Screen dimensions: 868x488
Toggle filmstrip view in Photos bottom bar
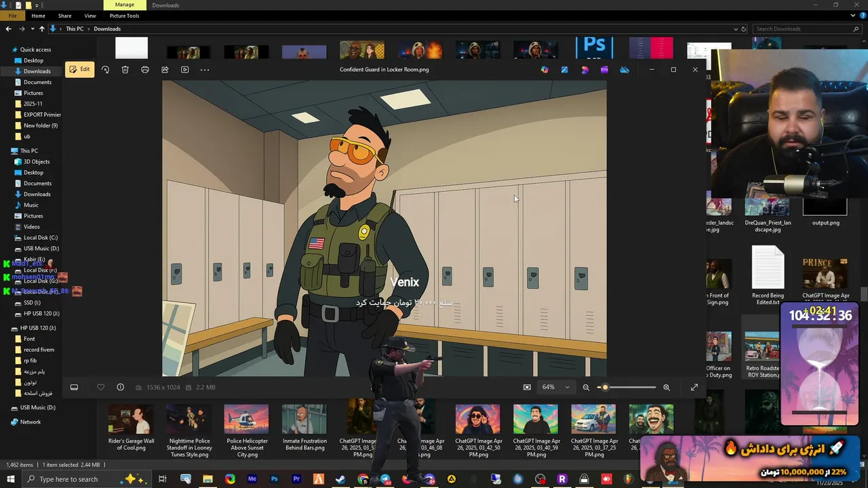(74, 387)
